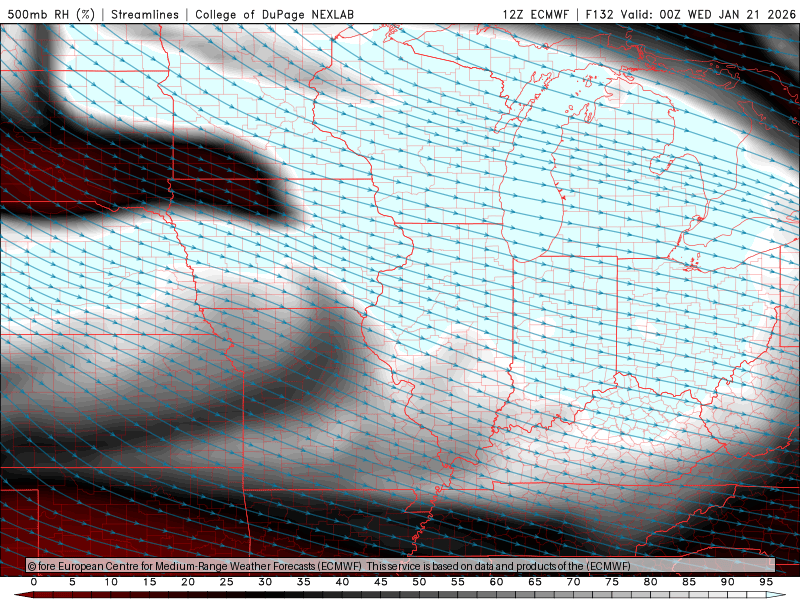Click the '60' color scale label
This screenshot has width=800, height=600.
496,582
